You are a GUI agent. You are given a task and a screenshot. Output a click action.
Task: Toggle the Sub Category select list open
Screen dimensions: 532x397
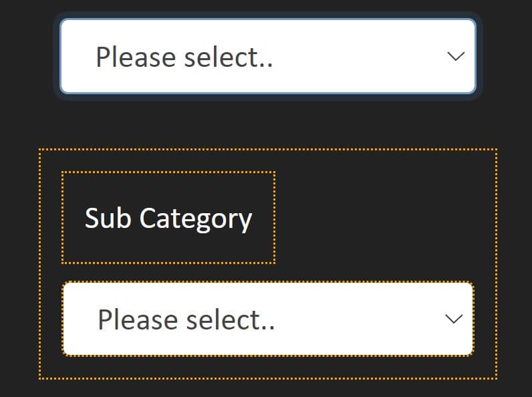tap(268, 319)
